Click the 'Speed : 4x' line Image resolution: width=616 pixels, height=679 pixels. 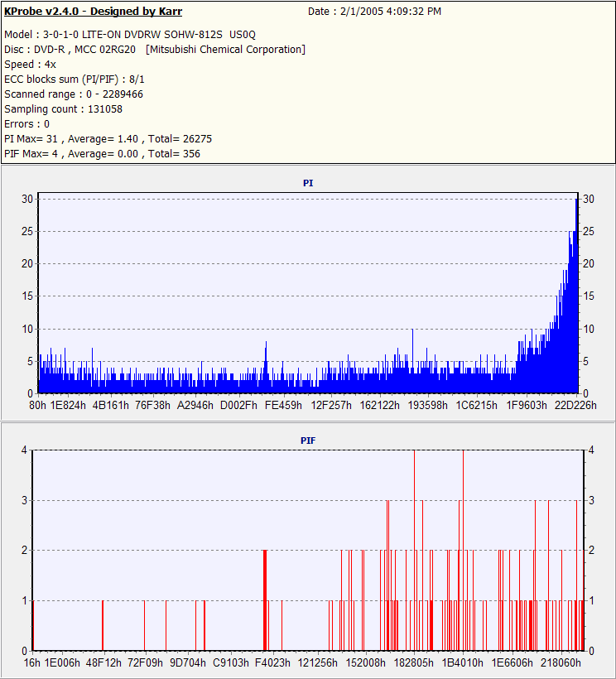[x=31, y=64]
